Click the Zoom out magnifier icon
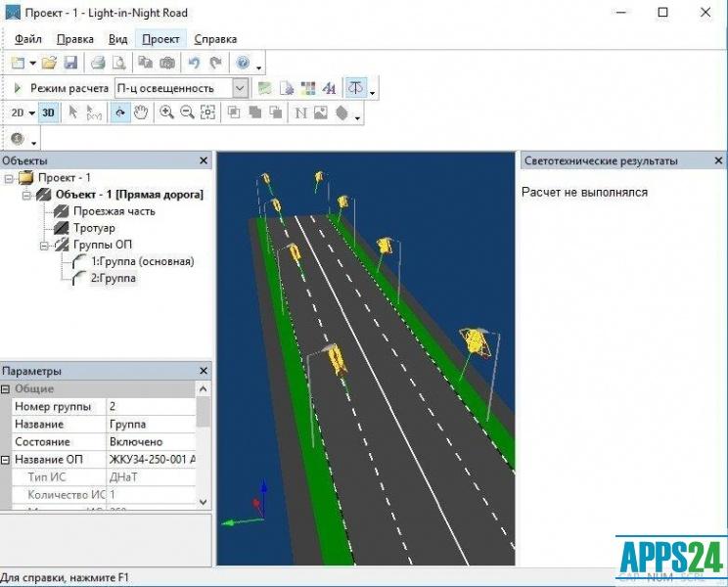The width and height of the screenshot is (728, 587). (187, 113)
